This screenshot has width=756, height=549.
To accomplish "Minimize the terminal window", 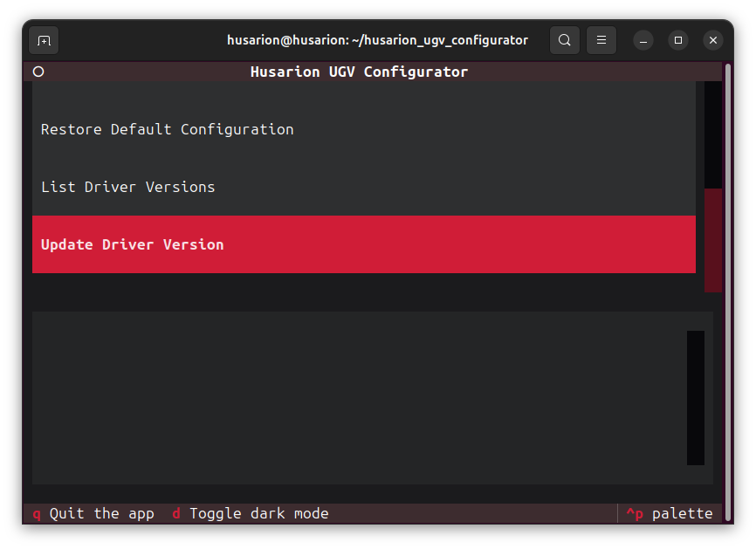I will point(643,40).
